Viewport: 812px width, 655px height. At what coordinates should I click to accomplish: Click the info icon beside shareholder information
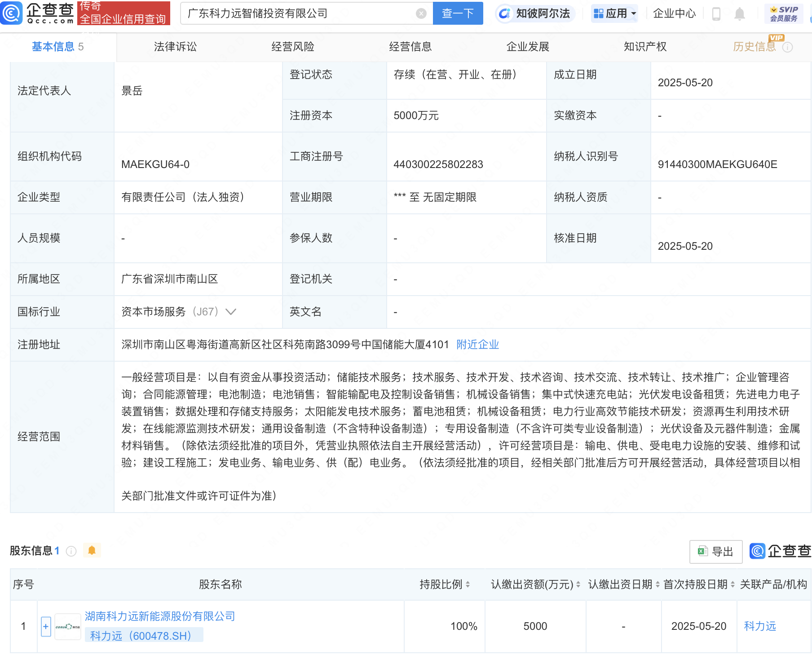pyautogui.click(x=71, y=551)
